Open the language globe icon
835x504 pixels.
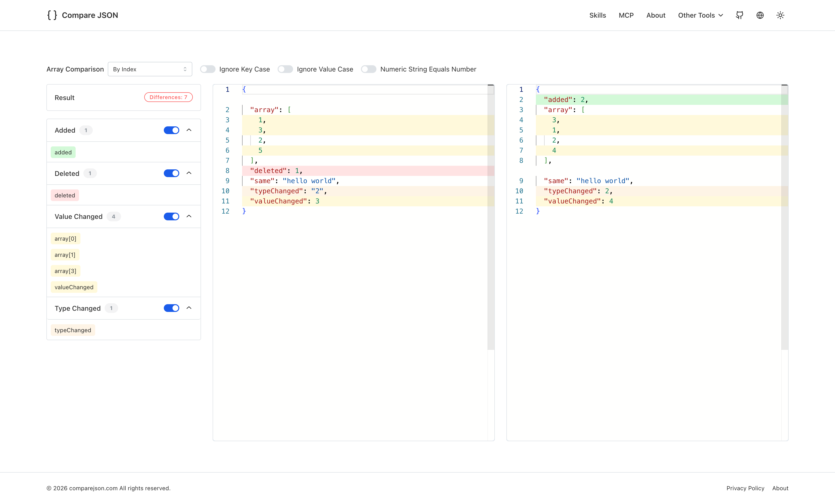(760, 15)
